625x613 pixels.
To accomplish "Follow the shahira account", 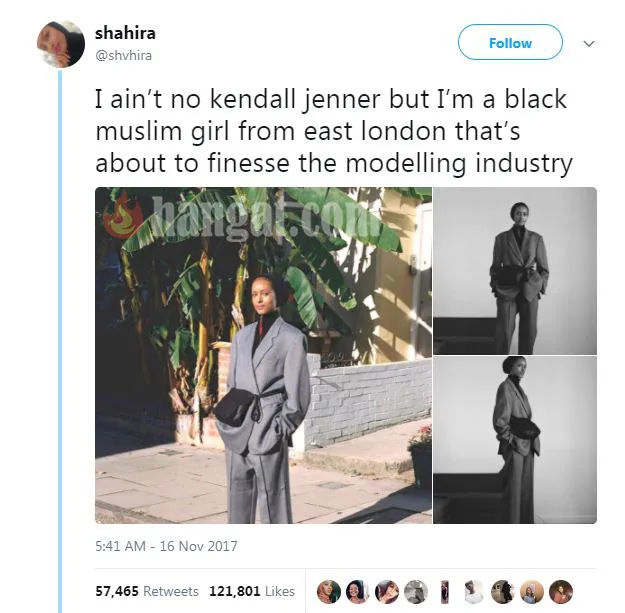I will 510,42.
